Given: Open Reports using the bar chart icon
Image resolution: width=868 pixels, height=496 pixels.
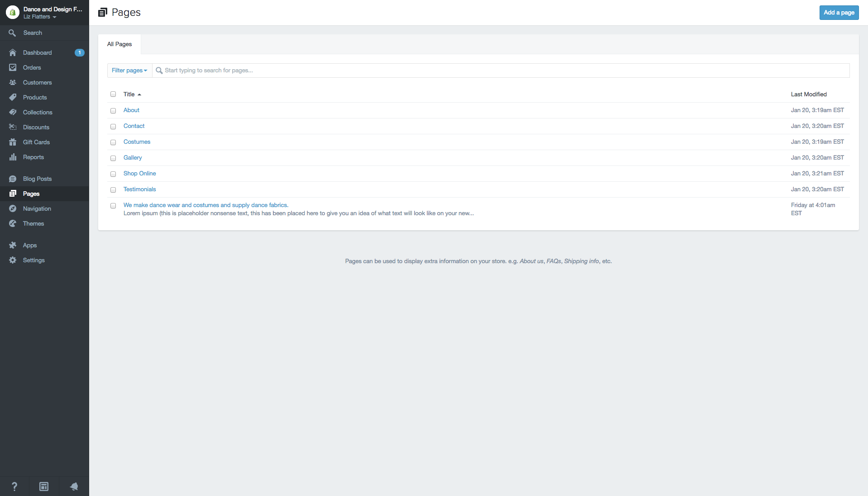Looking at the screenshot, I should 13,157.
